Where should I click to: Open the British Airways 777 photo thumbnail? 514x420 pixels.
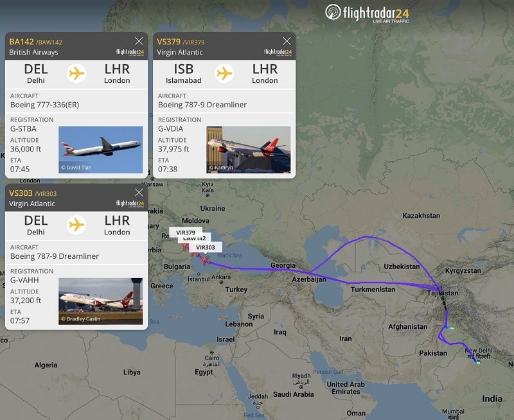click(101, 150)
